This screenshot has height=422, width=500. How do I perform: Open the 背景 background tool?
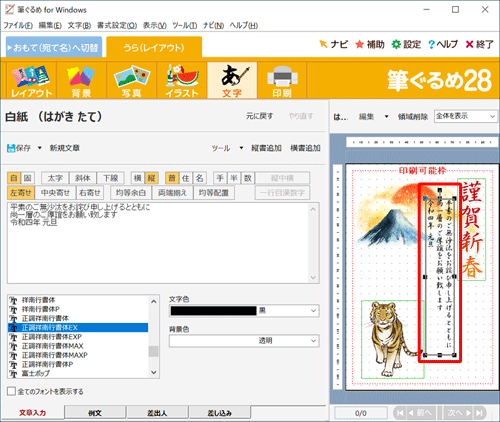81,80
